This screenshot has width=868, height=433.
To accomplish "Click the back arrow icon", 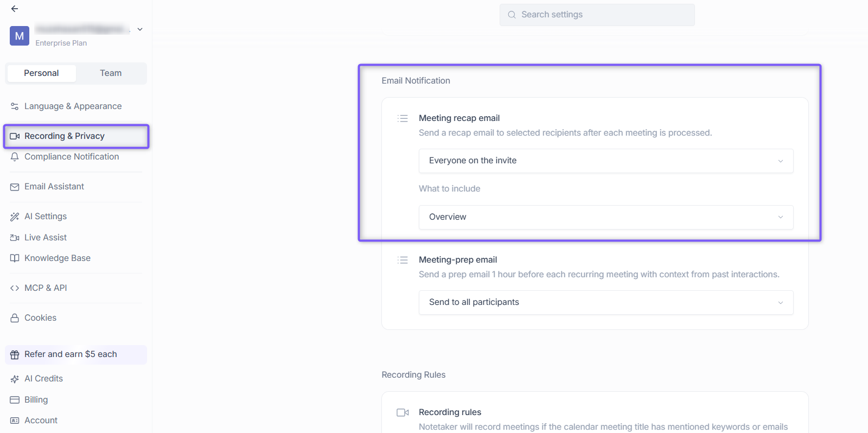I will coord(15,9).
